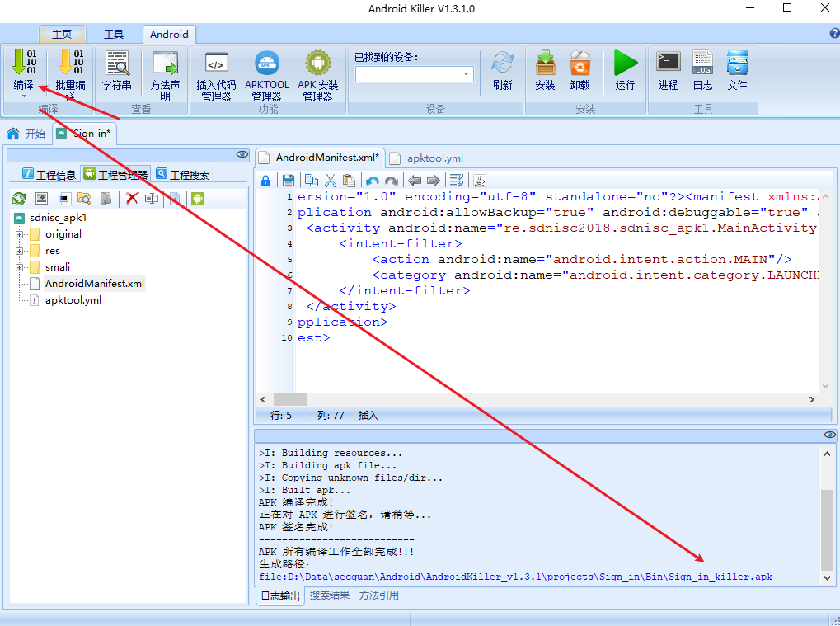This screenshot has height=626, width=840.
Task: Toggle the project panel eye icon
Action: tap(242, 154)
